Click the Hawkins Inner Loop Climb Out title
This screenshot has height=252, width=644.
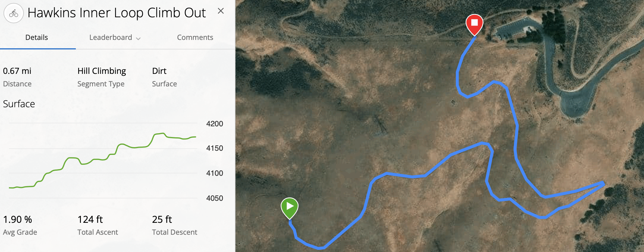point(117,13)
